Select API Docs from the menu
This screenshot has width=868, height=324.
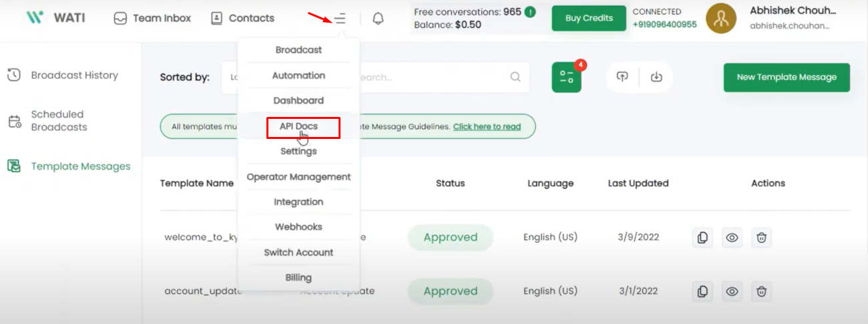coord(298,126)
